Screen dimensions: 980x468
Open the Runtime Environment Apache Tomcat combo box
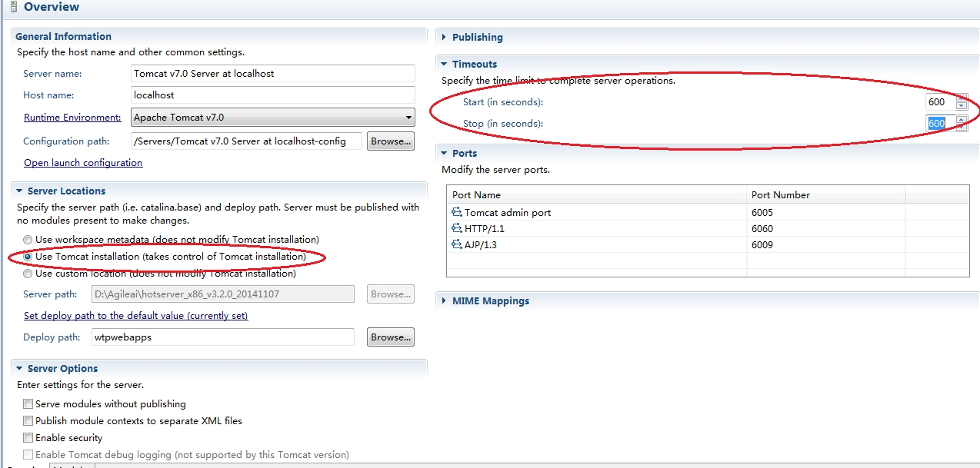[273, 118]
